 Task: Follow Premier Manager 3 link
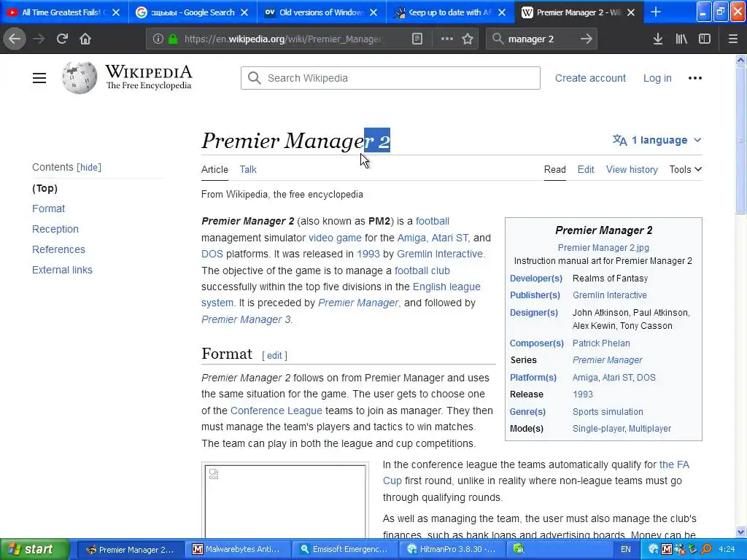(246, 319)
